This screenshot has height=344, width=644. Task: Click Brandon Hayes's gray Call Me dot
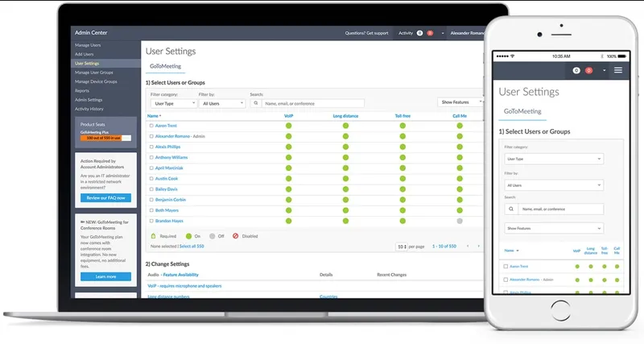pyautogui.click(x=460, y=221)
